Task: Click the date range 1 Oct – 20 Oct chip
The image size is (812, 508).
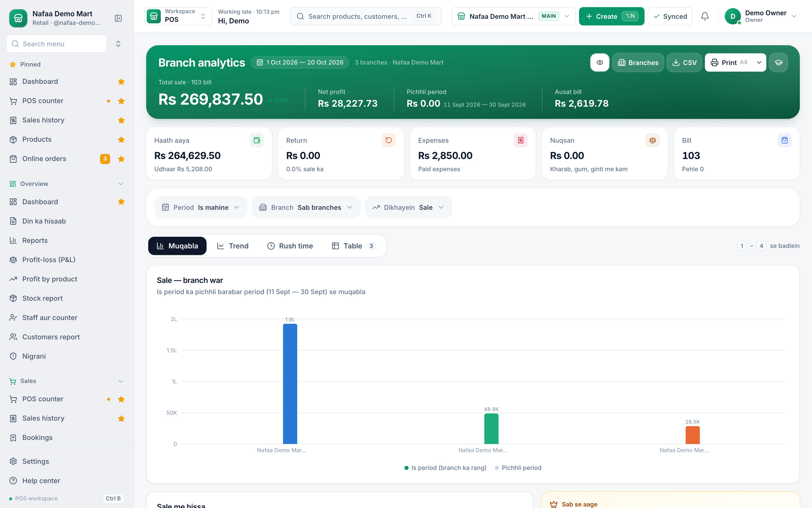Action: (x=300, y=62)
